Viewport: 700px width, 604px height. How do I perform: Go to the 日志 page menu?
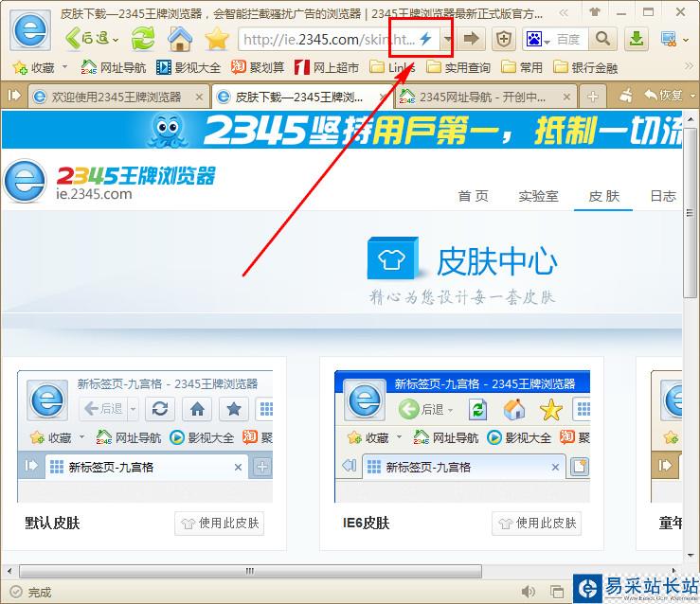[x=663, y=196]
